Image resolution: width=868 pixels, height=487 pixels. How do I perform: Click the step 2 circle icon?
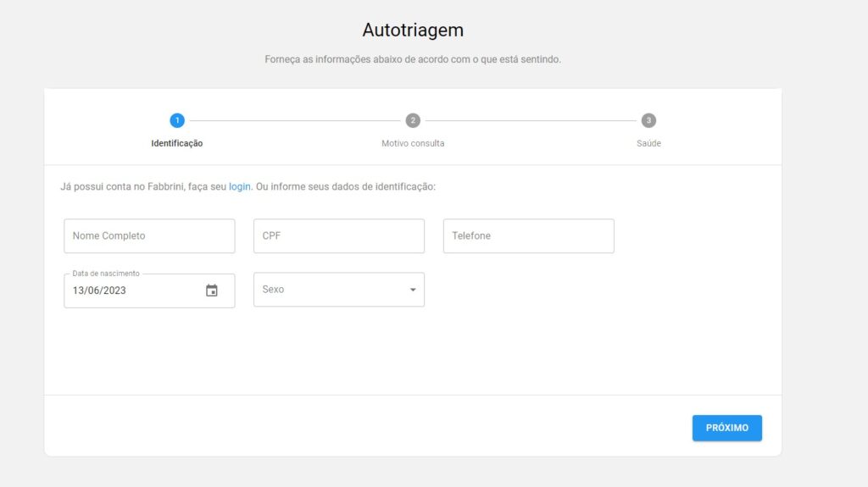pos(413,120)
